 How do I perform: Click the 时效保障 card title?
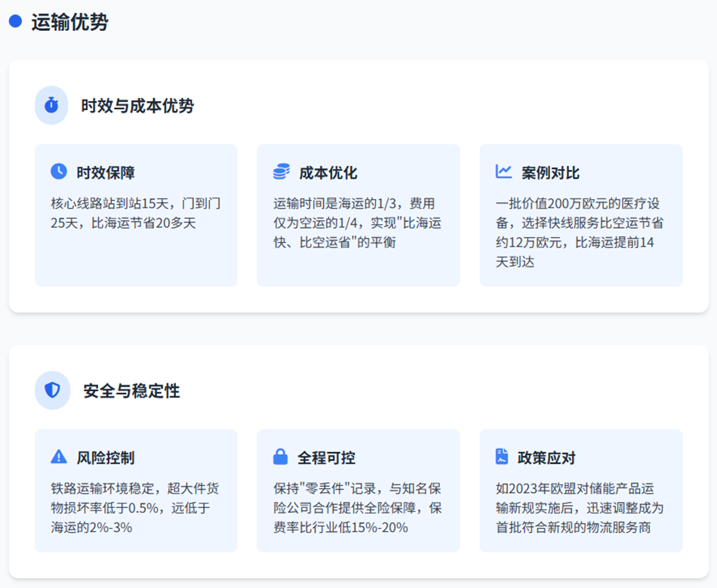click(106, 173)
